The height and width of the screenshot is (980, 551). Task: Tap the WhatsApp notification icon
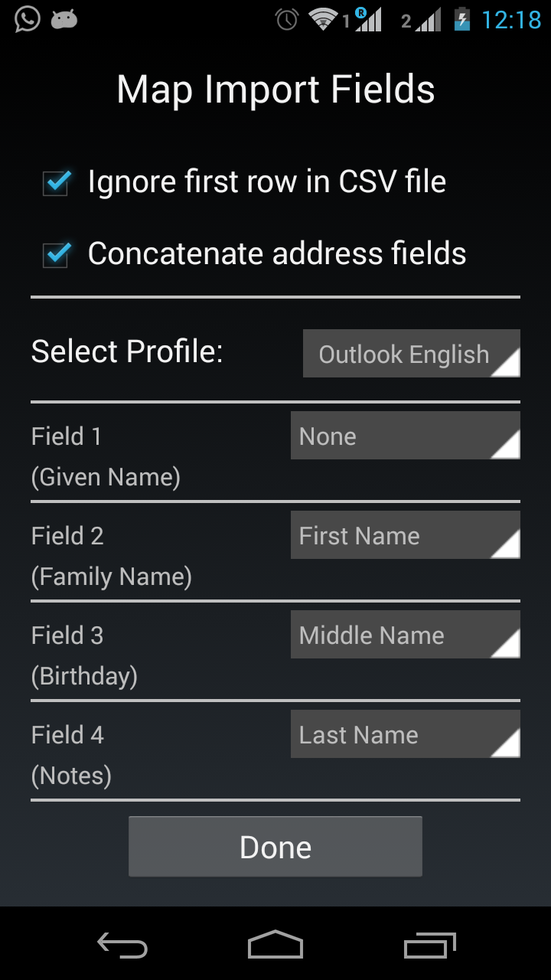[27, 19]
